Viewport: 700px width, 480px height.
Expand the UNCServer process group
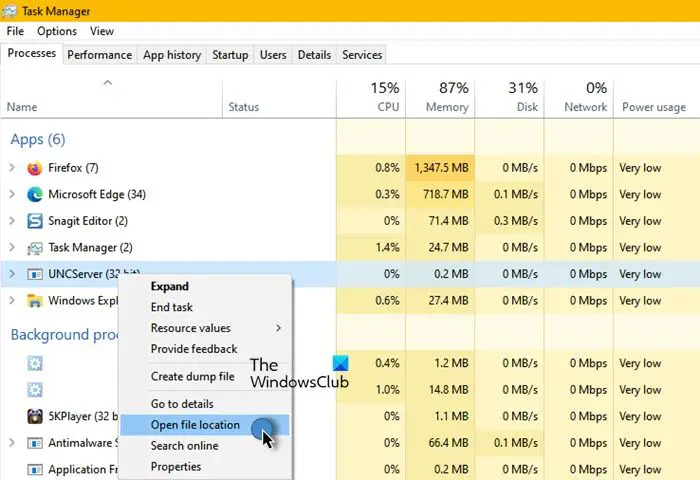coord(12,274)
